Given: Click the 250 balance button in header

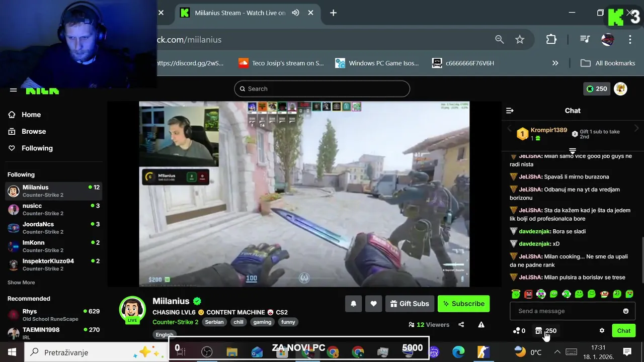Looking at the screenshot, I should pyautogui.click(x=597, y=89).
